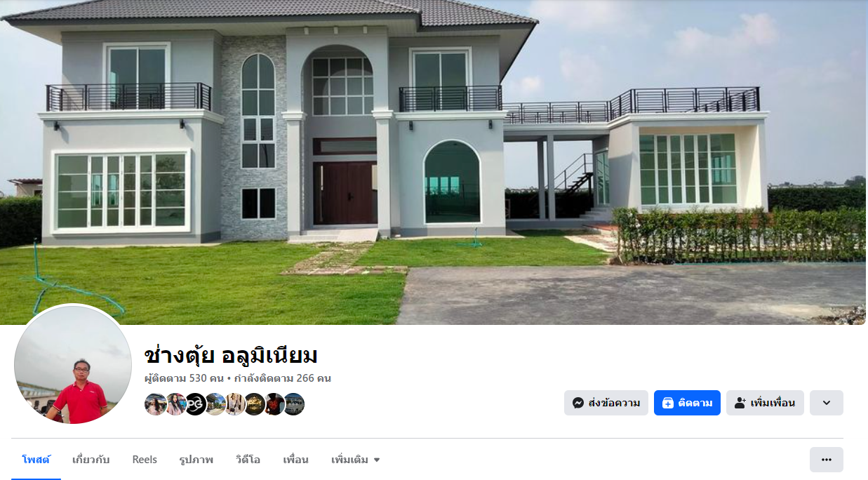Open the three-dots options menu
This screenshot has height=480, width=868.
[826, 460]
